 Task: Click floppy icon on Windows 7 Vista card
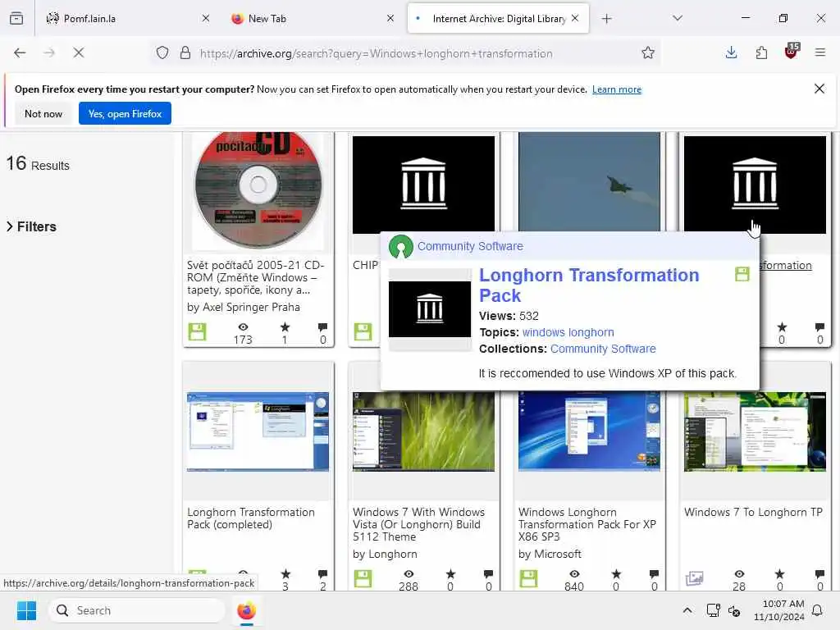click(x=363, y=578)
